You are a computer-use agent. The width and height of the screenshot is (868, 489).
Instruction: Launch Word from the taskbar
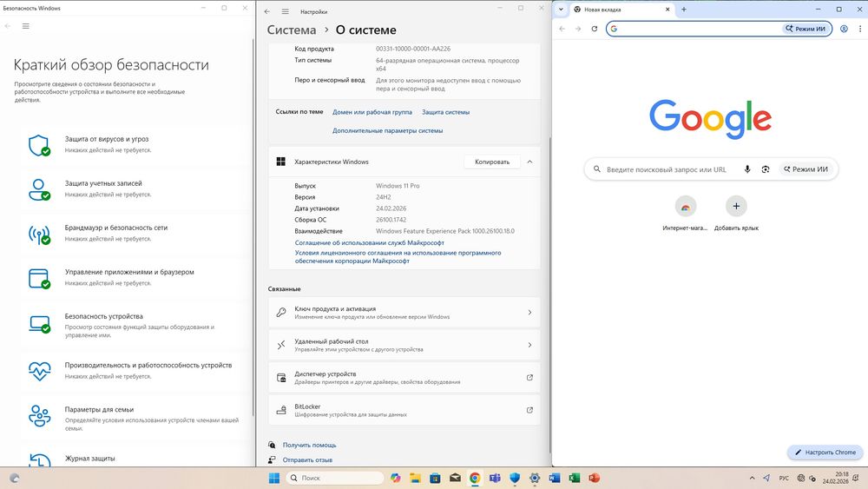click(x=555, y=478)
